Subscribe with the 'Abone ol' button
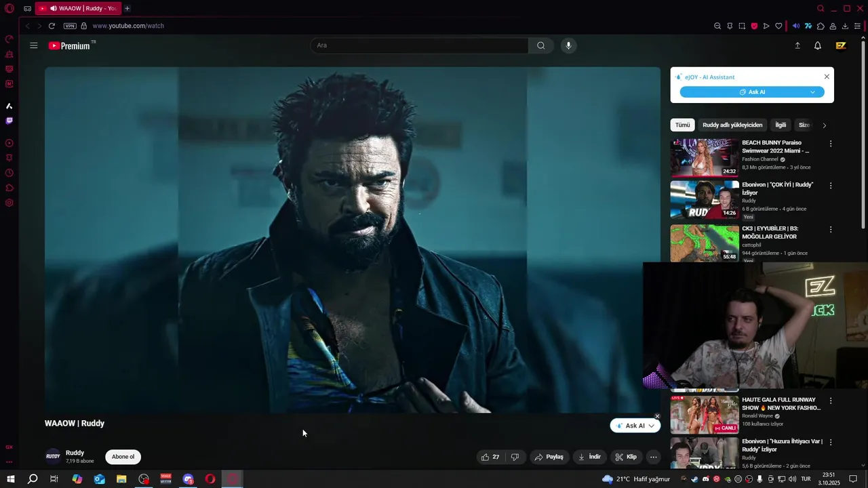The image size is (868, 488). [123, 457]
